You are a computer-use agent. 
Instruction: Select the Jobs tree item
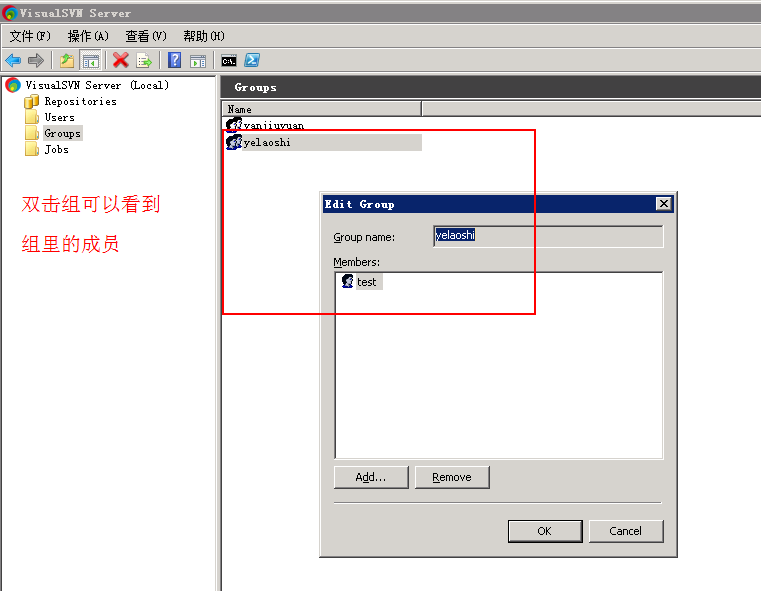(56, 149)
